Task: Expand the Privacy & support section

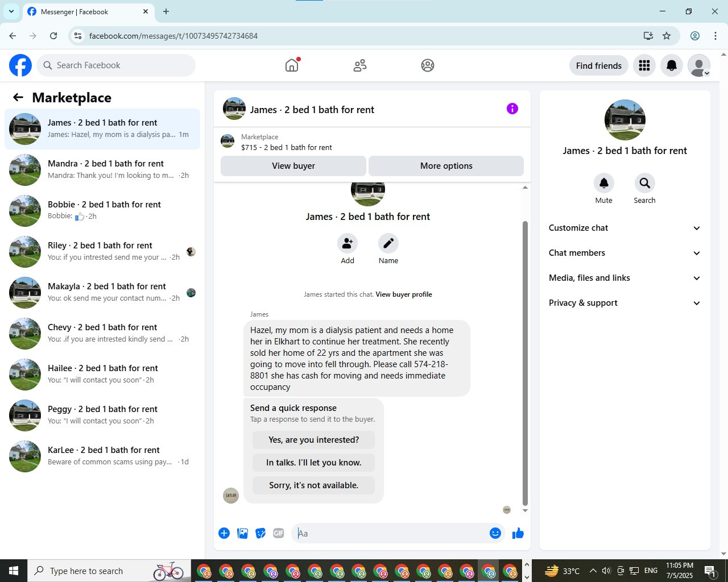Action: [624, 303]
